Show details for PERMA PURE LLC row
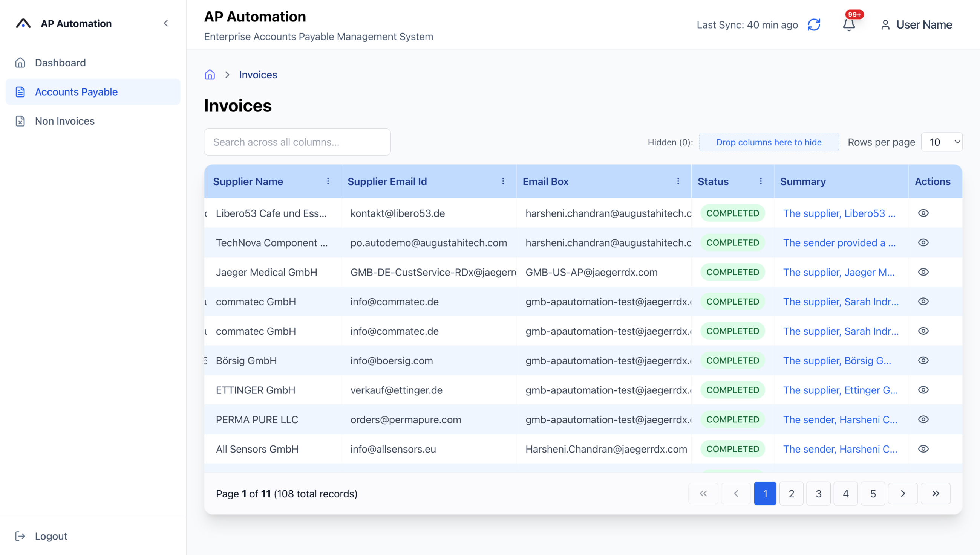980x555 pixels. [x=923, y=419]
